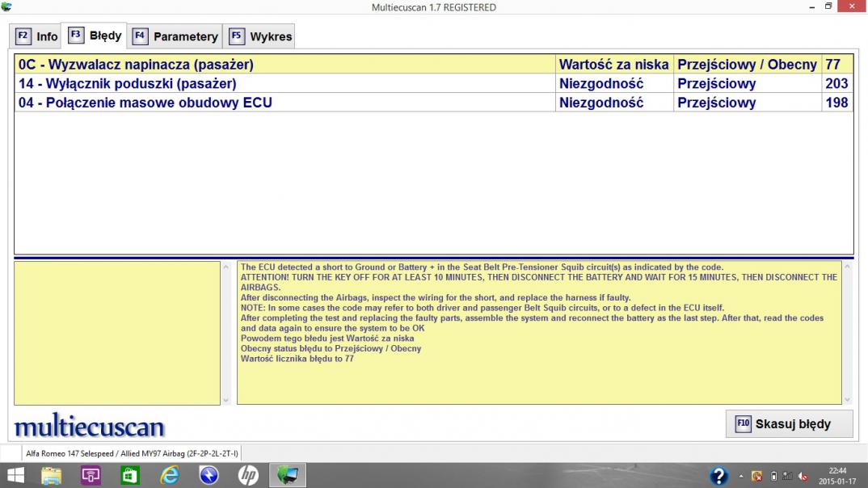The image size is (868, 488).
Task: Open the purple presentation app on taskbar
Action: (91, 475)
